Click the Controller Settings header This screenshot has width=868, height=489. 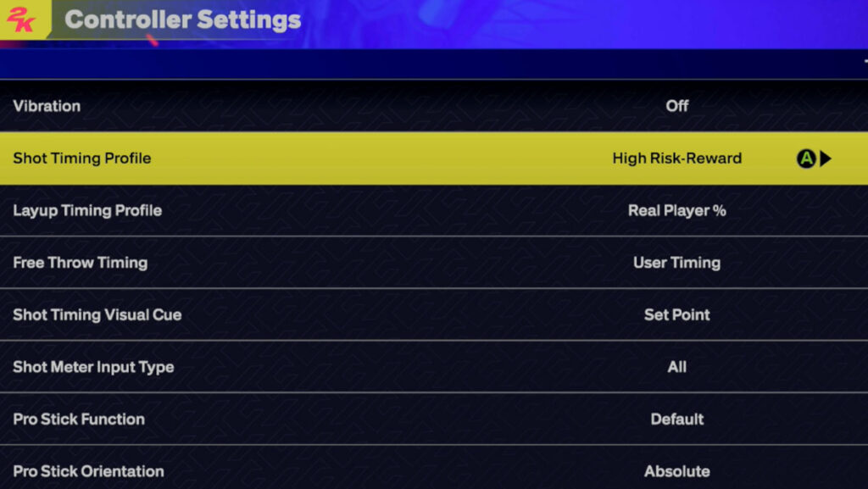click(x=184, y=19)
